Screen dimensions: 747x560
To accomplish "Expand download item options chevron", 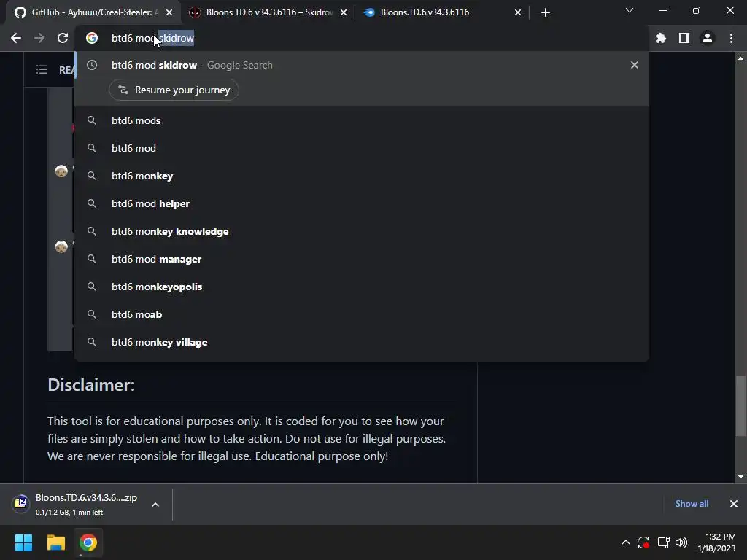I will tap(155, 505).
